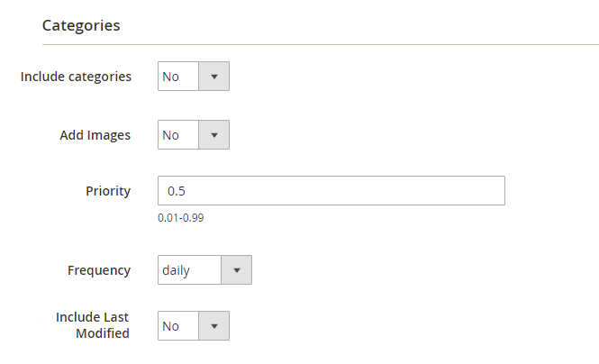Click the 'No' value for Add Images
The image size is (599, 364).
(171, 135)
